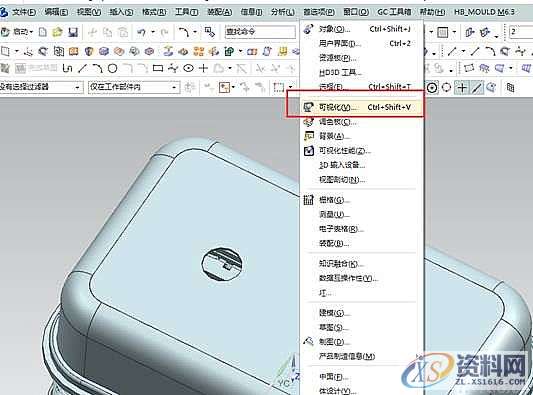Image resolution: width=533 pixels, height=395 pixels.
Task: Open the 视图(V) menu
Action: pos(89,12)
